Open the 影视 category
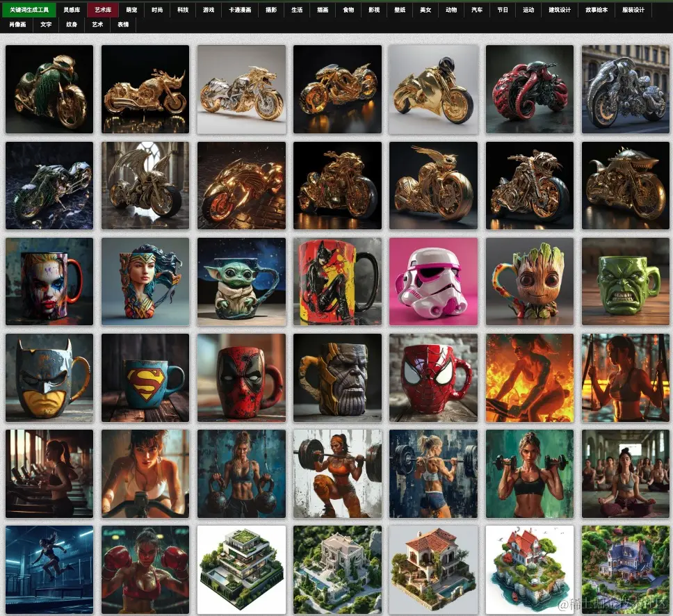 374,10
